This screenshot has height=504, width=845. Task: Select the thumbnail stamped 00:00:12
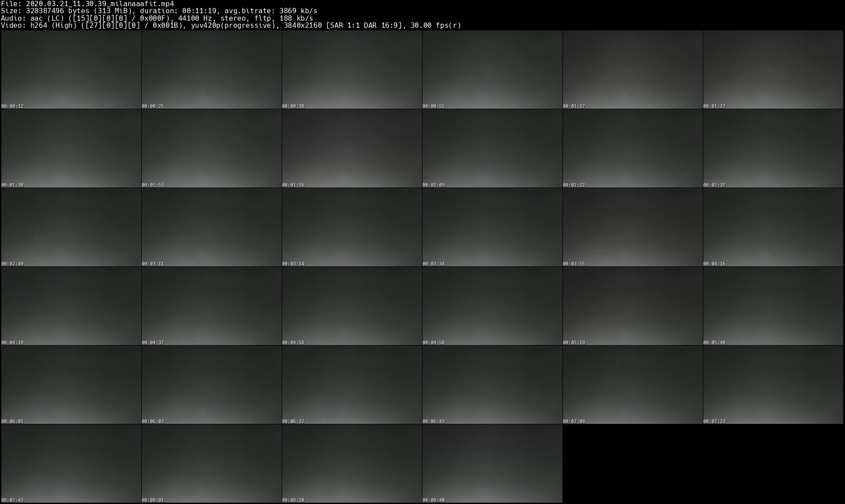[71, 70]
